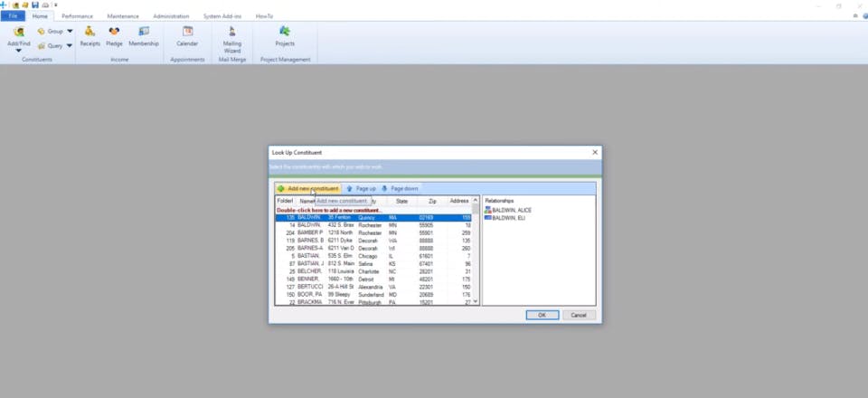Expand the Query dropdown arrow
This screenshot has height=398, width=868.
[70, 46]
